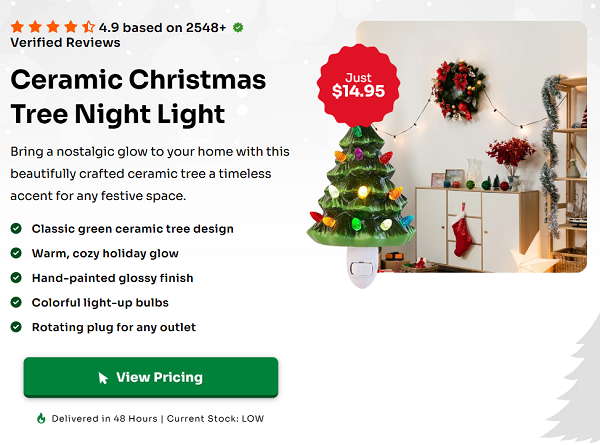Click checkmark beside Colorful light-up bulbs
This screenshot has width=600, height=445.
click(x=16, y=302)
